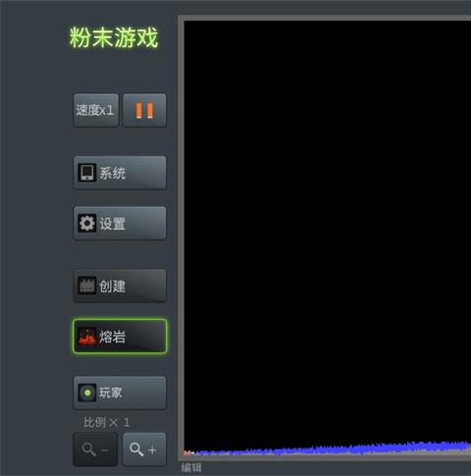Pause the simulation with the orange pause button
Image resolution: width=471 pixels, height=476 pixels.
(x=144, y=110)
